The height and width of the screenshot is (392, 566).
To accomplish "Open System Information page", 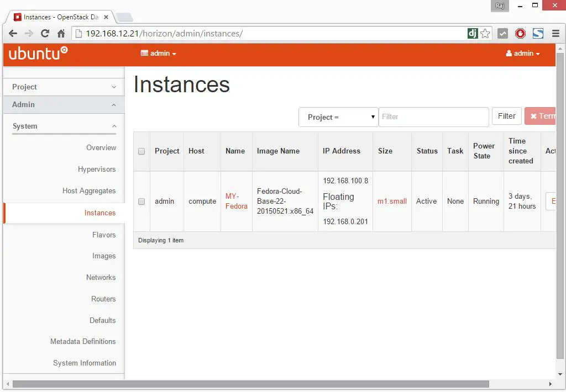I will pyautogui.click(x=85, y=363).
